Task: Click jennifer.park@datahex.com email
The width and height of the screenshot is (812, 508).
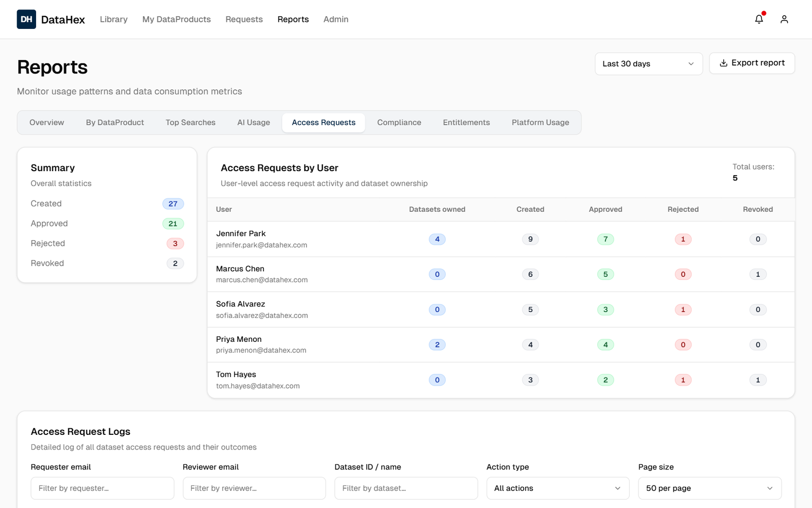Action: pos(261,245)
